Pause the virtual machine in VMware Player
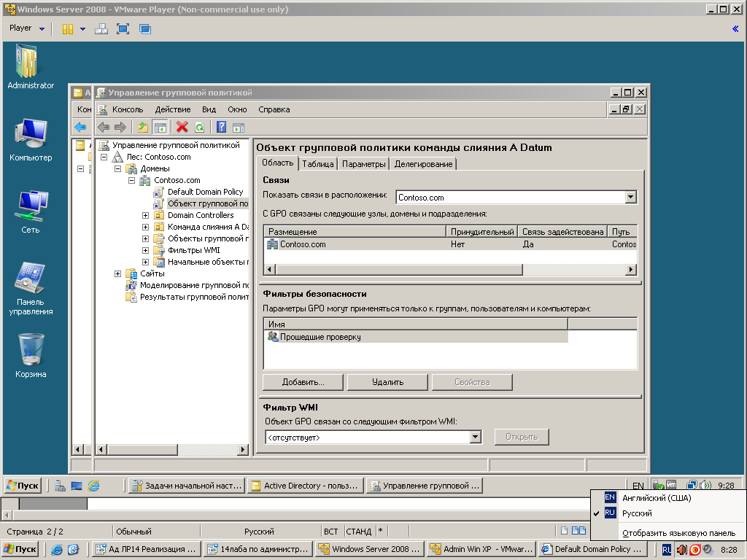 68,29
